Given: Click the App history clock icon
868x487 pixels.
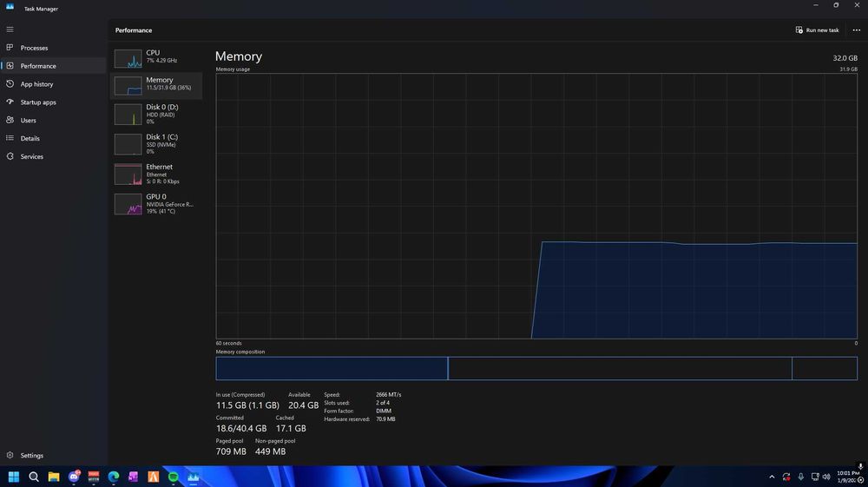Looking at the screenshot, I should tap(10, 84).
